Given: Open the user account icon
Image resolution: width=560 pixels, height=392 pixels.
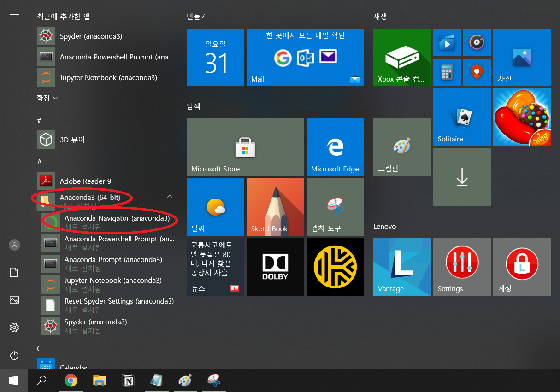Looking at the screenshot, I should 14,245.
